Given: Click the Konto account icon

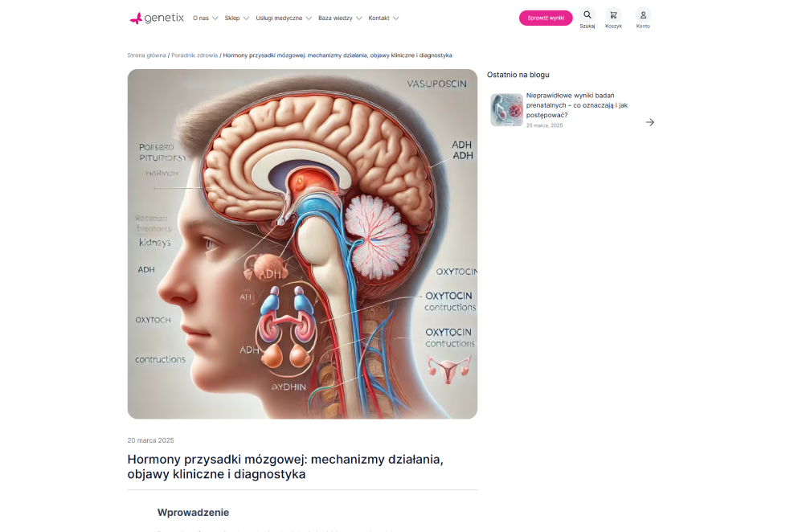Looking at the screenshot, I should [x=643, y=15].
